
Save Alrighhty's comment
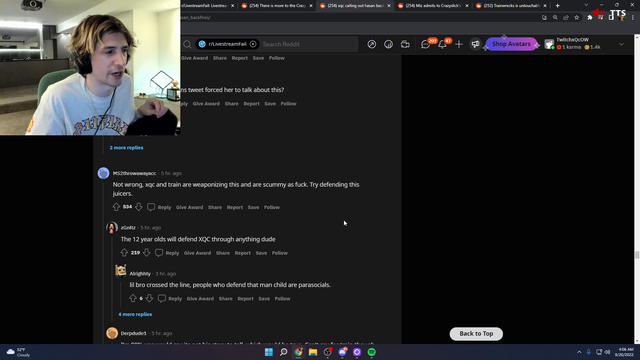(264, 299)
